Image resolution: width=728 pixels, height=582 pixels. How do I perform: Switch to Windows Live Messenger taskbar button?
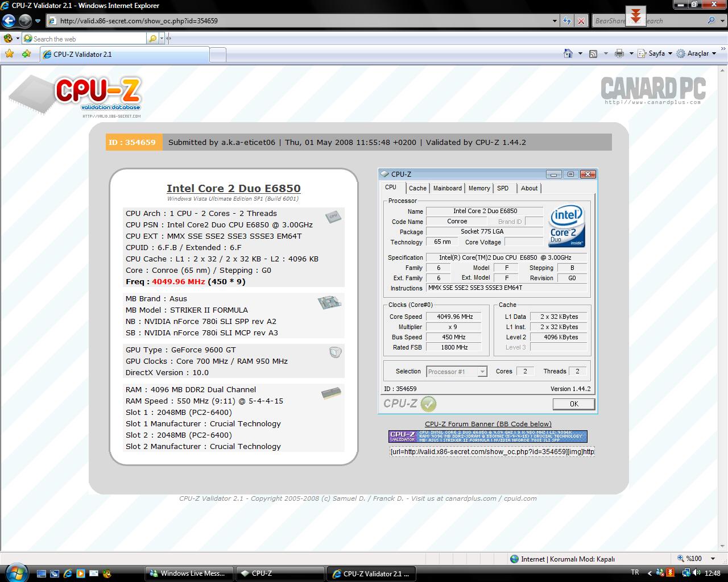click(x=189, y=573)
